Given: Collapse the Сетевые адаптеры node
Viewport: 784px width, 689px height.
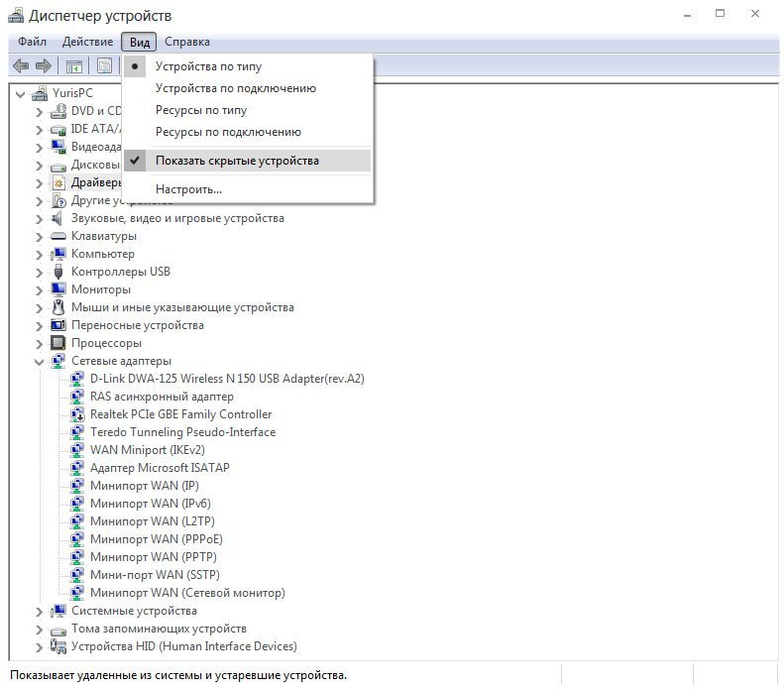Looking at the screenshot, I should 39,362.
